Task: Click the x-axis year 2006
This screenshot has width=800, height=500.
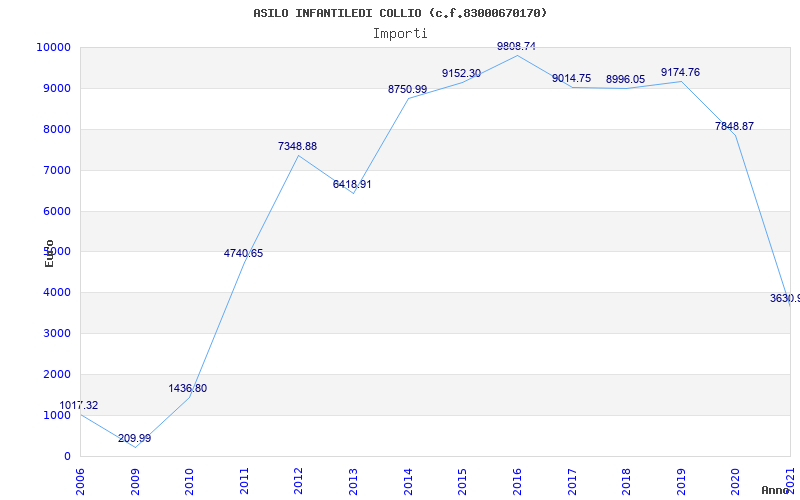Action: [x=80, y=482]
